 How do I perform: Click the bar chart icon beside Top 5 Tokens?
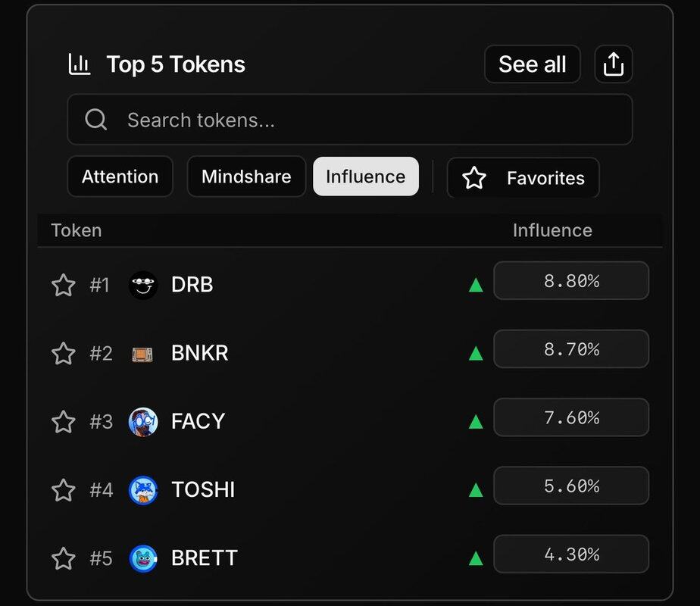coord(80,64)
